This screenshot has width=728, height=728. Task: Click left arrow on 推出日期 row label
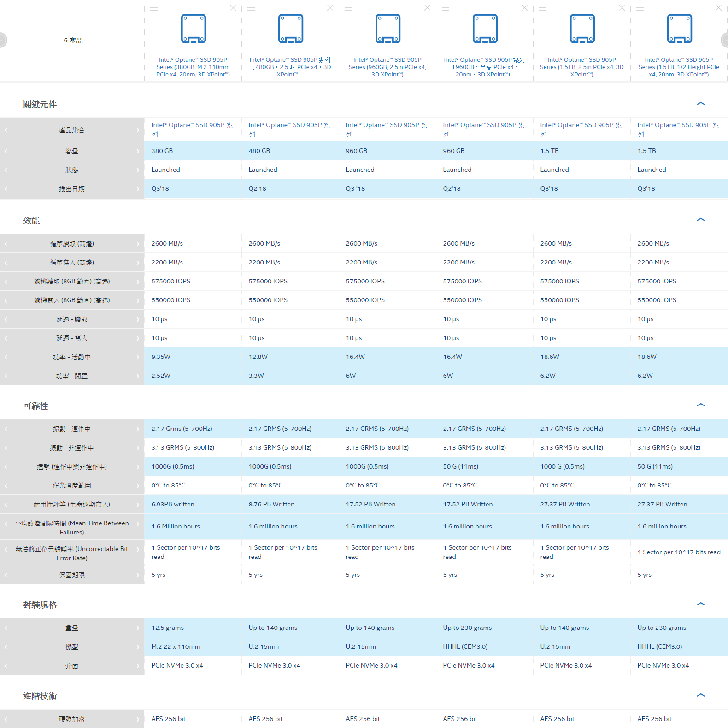tap(6, 189)
